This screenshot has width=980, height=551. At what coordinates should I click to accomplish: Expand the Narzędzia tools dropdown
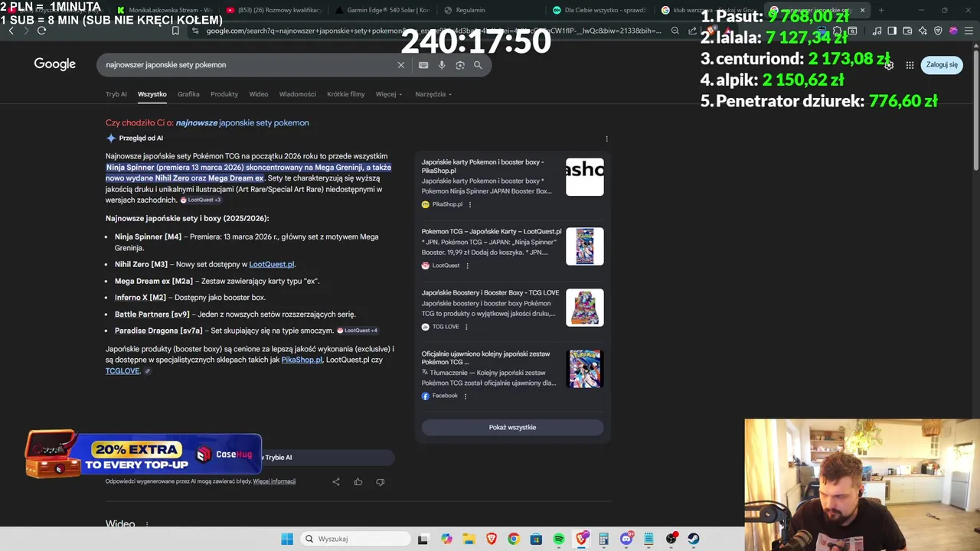coord(433,94)
